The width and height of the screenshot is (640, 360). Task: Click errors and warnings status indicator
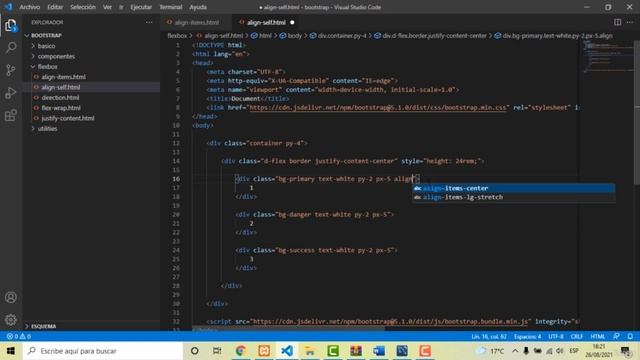[18, 336]
